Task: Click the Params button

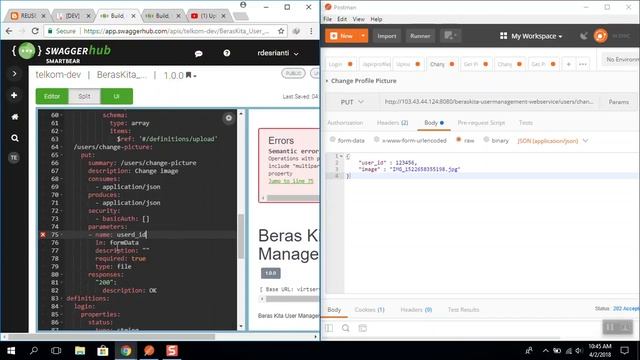Action: (618, 102)
